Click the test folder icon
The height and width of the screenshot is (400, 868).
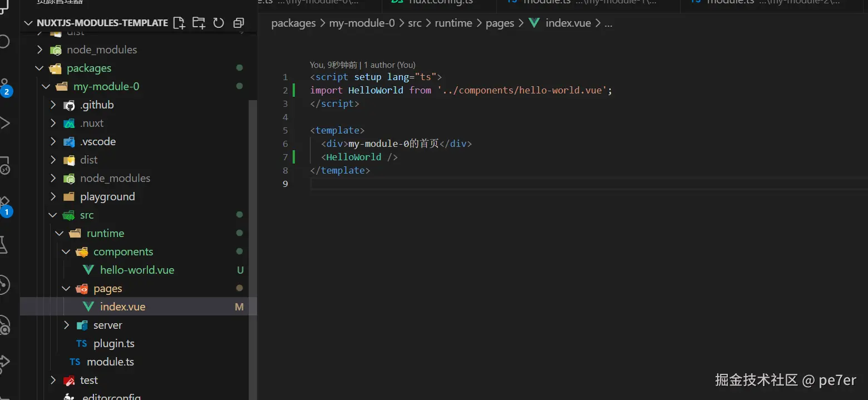(69, 381)
